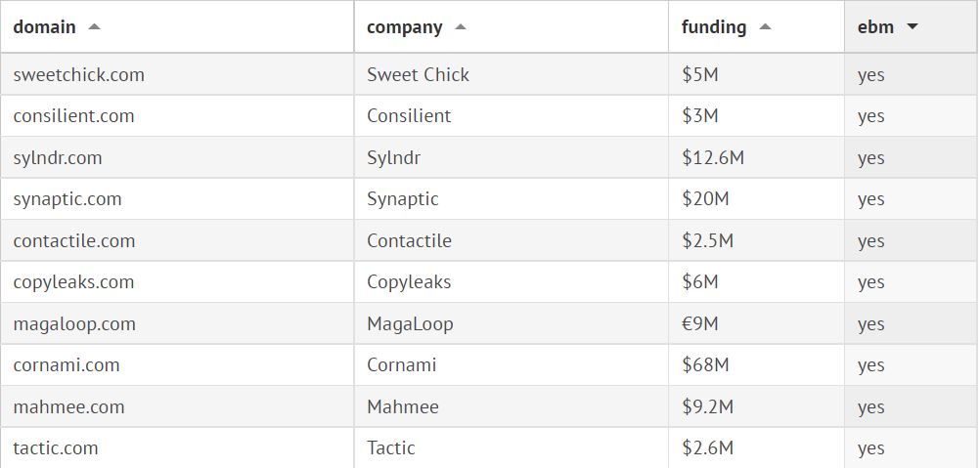The height and width of the screenshot is (468, 980).
Task: Click the ebm header label
Action: 875,27
